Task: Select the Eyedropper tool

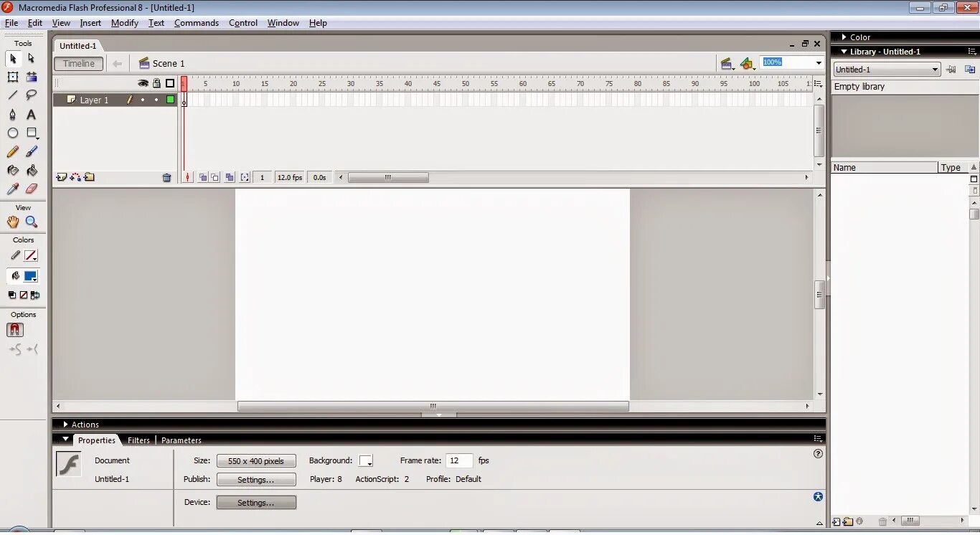Action: pyautogui.click(x=13, y=189)
